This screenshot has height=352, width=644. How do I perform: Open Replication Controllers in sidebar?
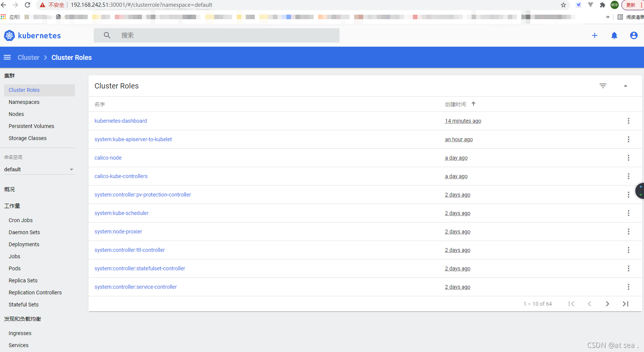(x=35, y=293)
